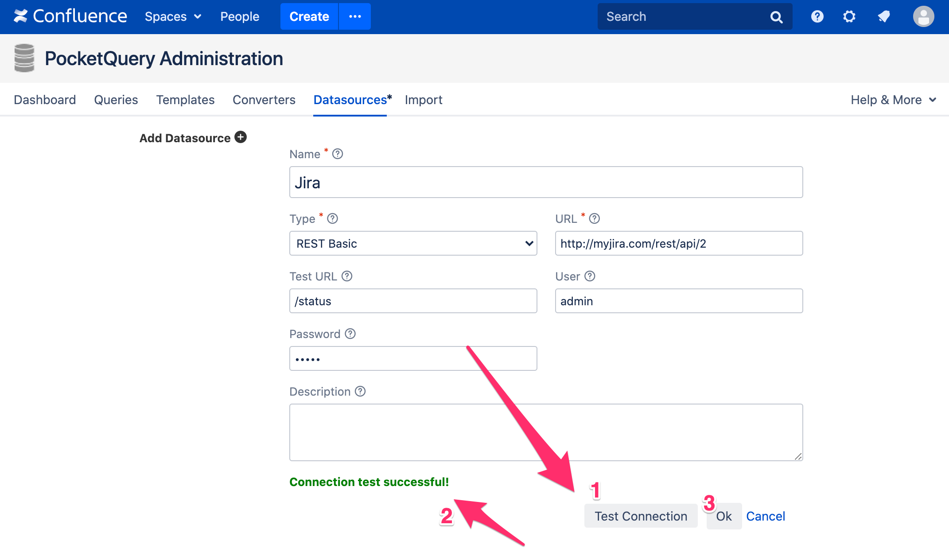Switch to the Templates tab
The width and height of the screenshot is (949, 560).
[x=185, y=100]
